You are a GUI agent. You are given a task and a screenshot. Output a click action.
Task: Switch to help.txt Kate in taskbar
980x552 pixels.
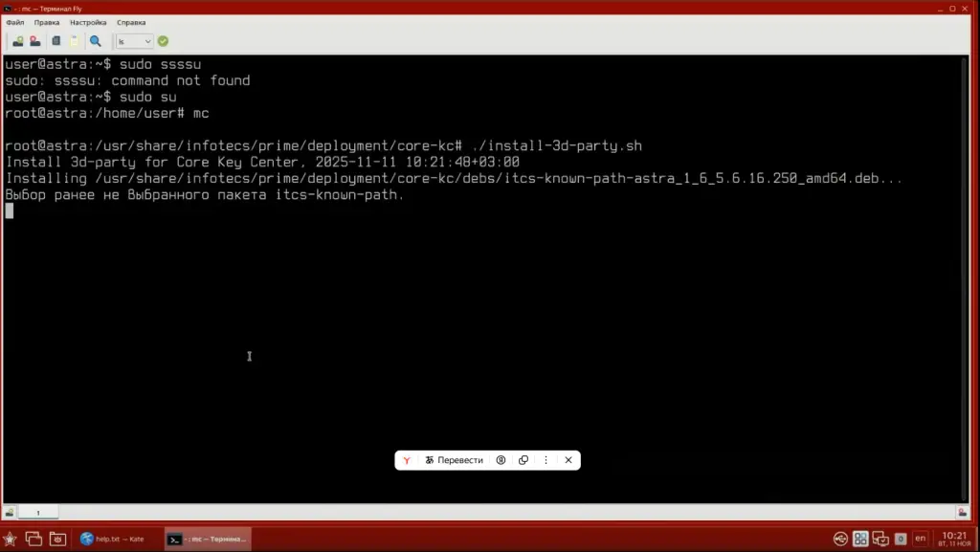112,539
